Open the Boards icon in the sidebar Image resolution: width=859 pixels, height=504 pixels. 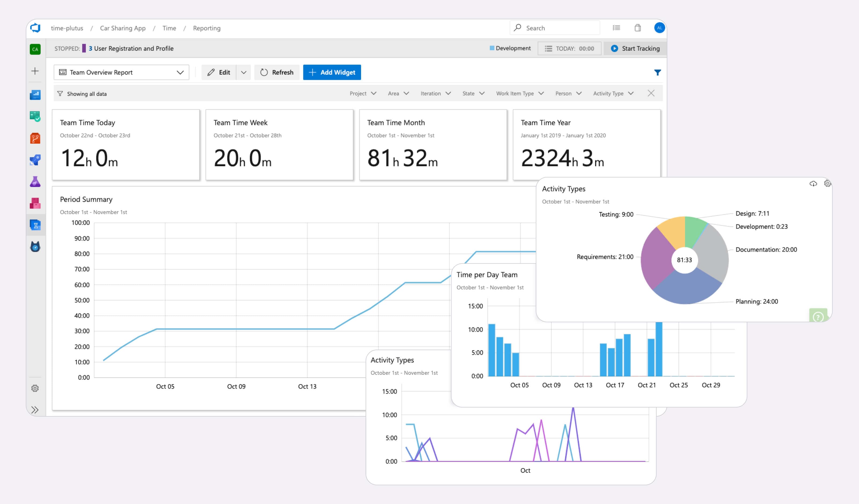coord(35,116)
